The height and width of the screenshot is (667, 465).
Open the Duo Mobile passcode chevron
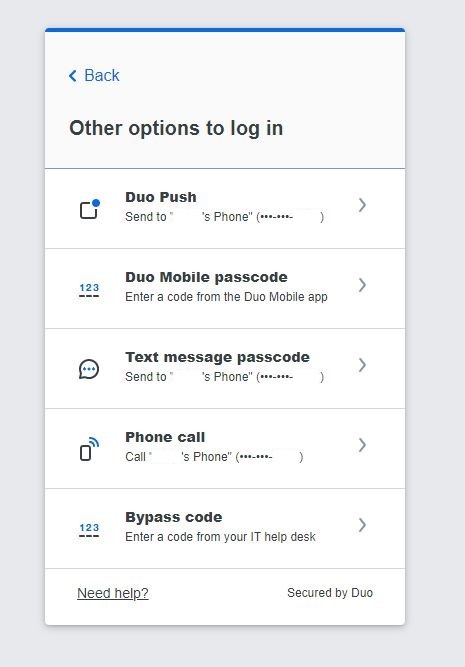pyautogui.click(x=362, y=285)
